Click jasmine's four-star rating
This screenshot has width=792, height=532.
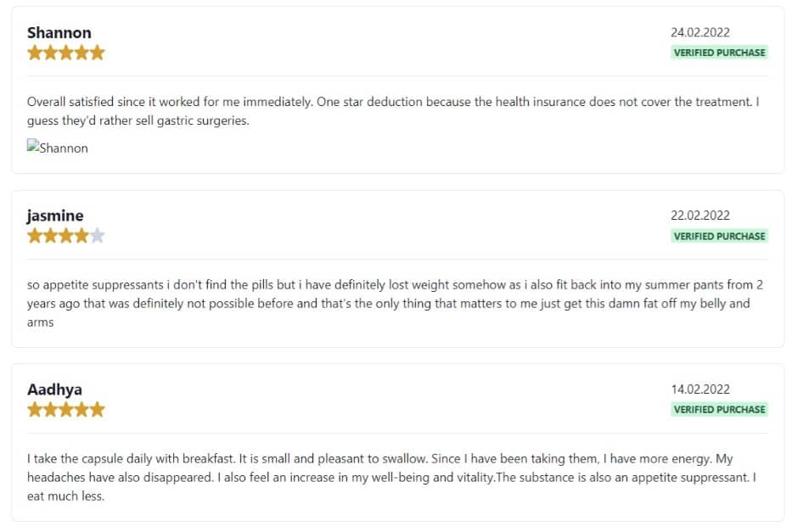[66, 236]
